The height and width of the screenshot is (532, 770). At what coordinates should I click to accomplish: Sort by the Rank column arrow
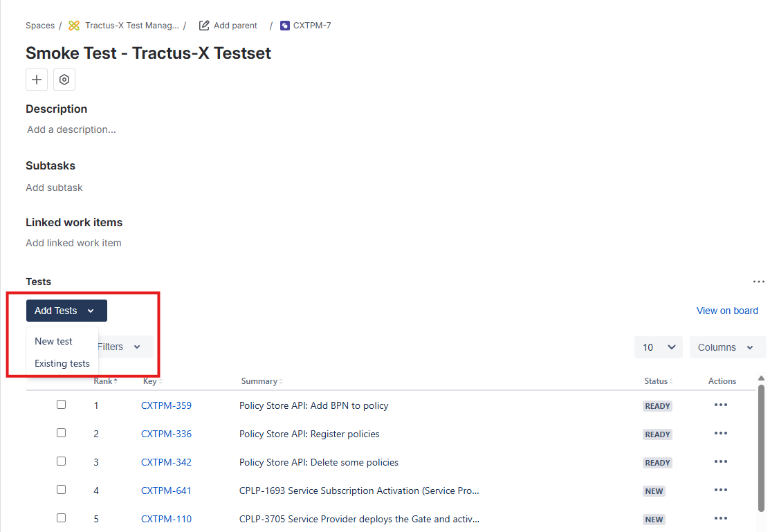tap(116, 381)
